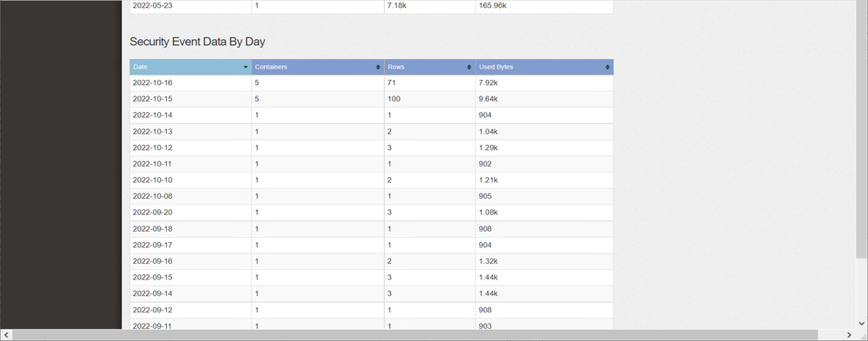Screen dimensions: 868x341
Task: Select date cell 2022-09-20
Action: click(153, 213)
